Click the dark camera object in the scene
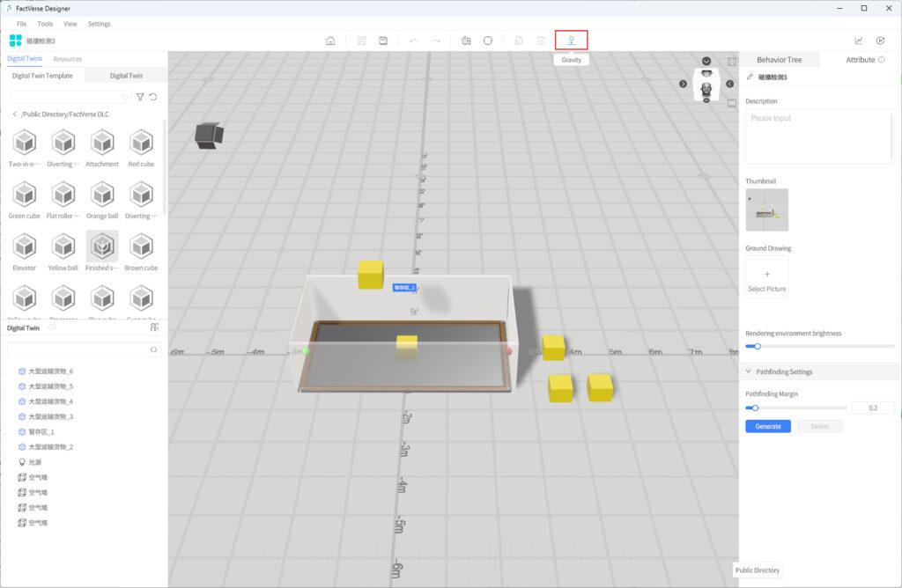902x588 pixels. coord(209,136)
